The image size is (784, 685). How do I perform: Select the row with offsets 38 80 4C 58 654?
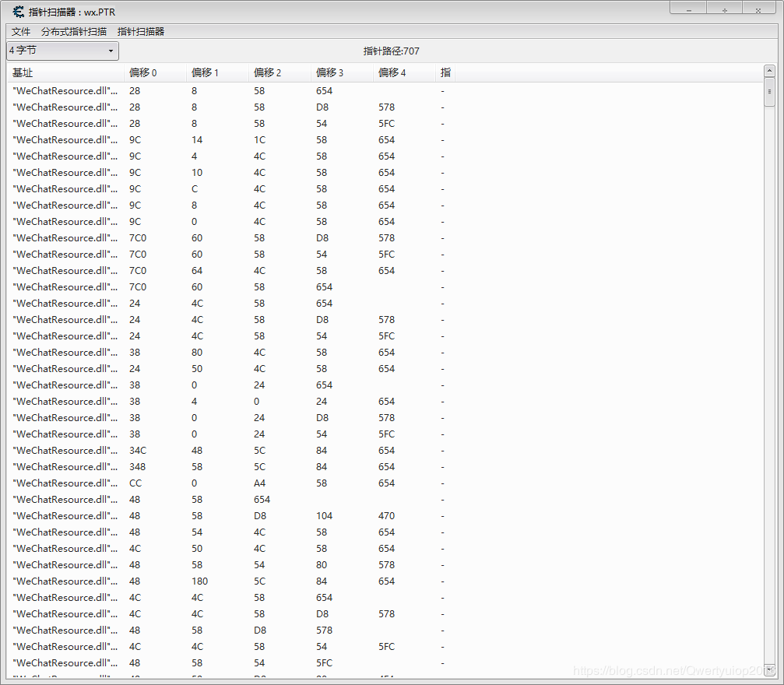pos(385,353)
